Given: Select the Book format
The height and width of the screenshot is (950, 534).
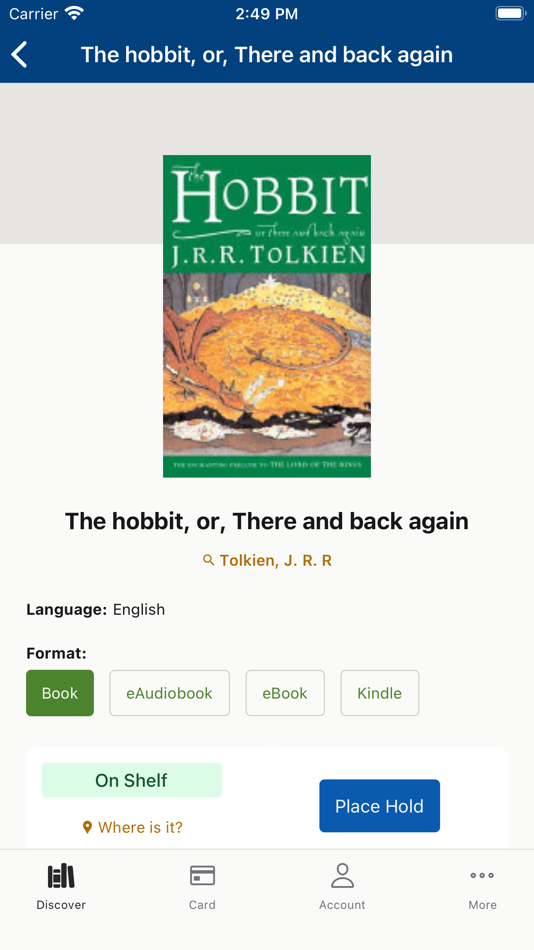Looking at the screenshot, I should [60, 693].
